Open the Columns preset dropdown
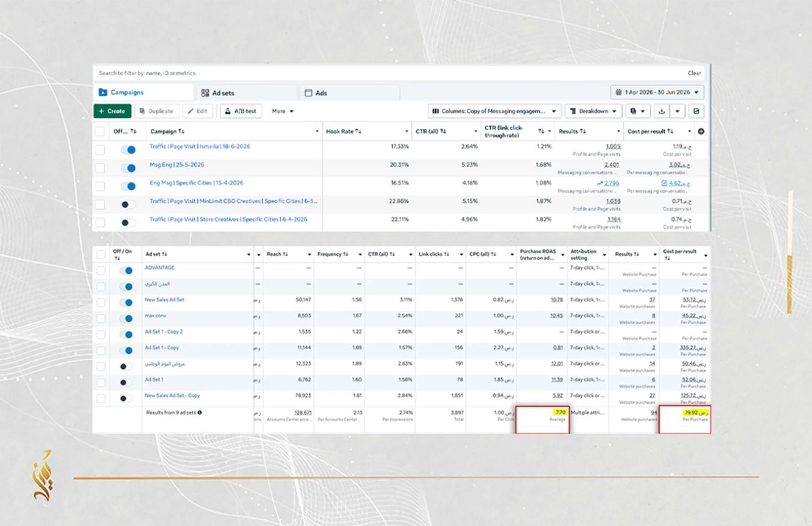The width and height of the screenshot is (812, 526). pos(494,111)
